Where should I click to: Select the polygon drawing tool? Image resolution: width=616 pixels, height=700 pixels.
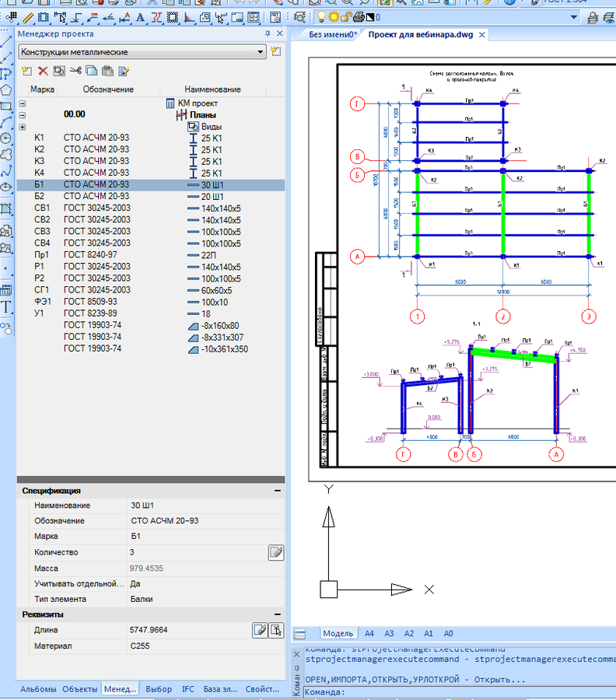[x=6, y=89]
